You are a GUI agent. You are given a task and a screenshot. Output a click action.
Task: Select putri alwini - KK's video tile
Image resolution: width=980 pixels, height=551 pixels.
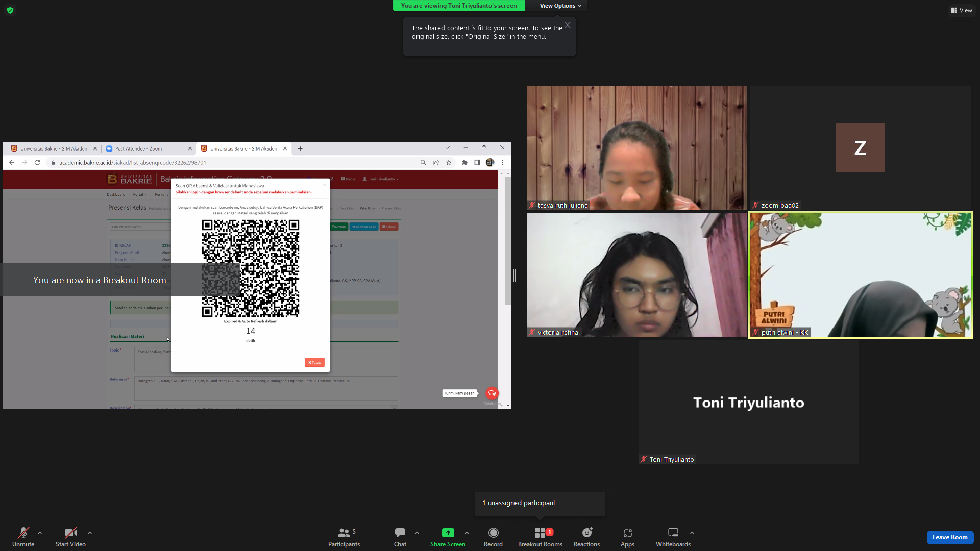click(x=860, y=275)
